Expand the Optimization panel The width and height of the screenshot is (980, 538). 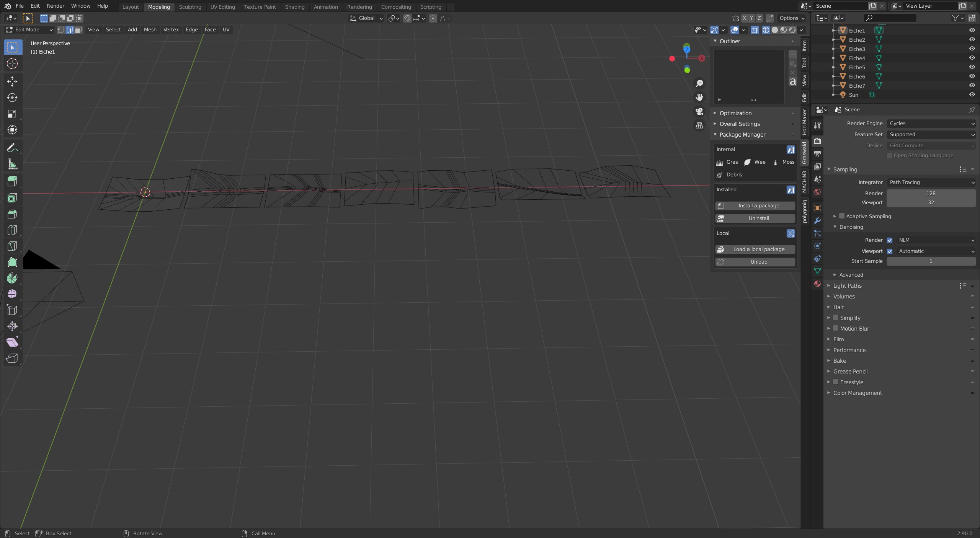click(x=735, y=113)
